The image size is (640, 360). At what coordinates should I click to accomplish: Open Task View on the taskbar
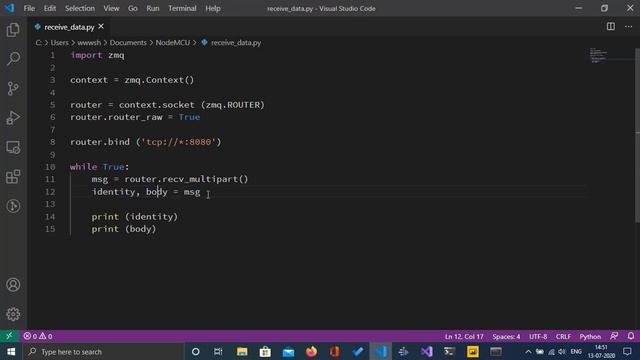click(218, 351)
